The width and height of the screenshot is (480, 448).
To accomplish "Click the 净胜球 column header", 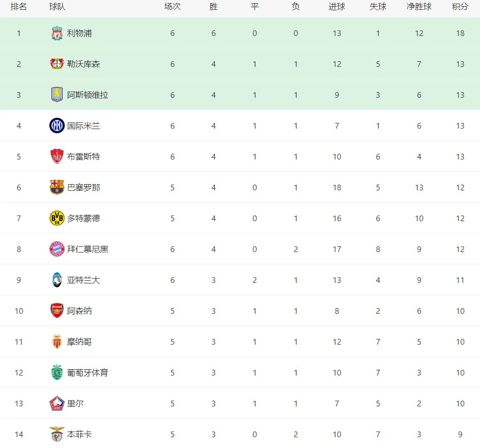I will pyautogui.click(x=419, y=7).
